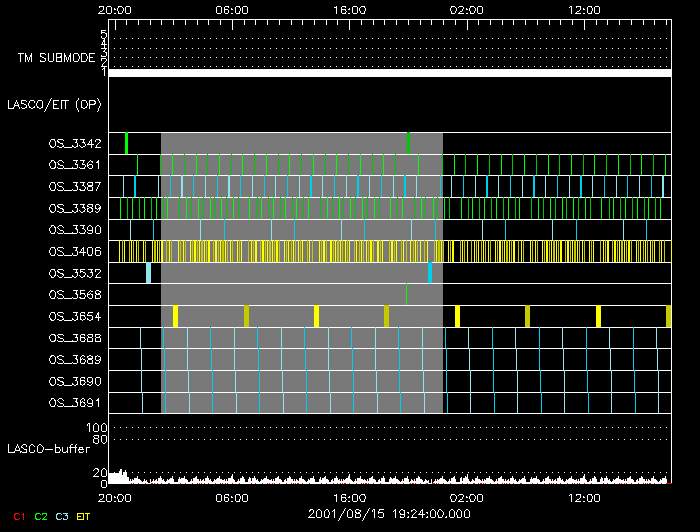Screen dimensions: 700x532
Task: Select the first yellow block in the OS_3654 row
Action: (x=175, y=316)
